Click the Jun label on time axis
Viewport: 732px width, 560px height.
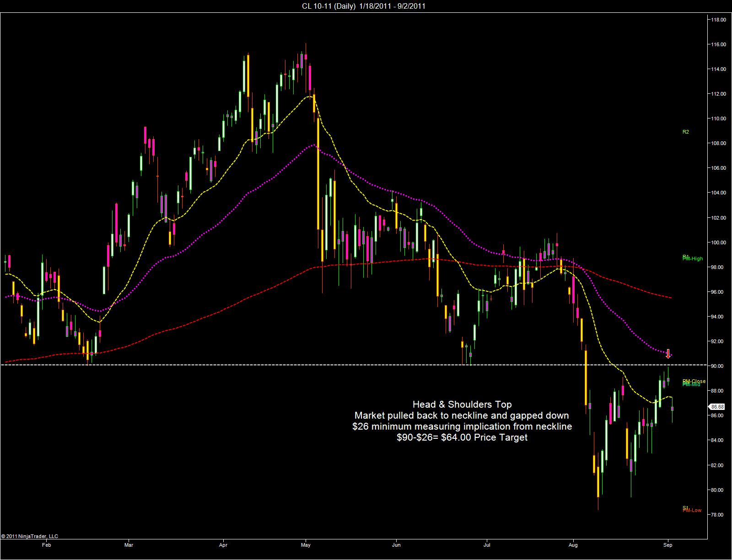pyautogui.click(x=396, y=545)
